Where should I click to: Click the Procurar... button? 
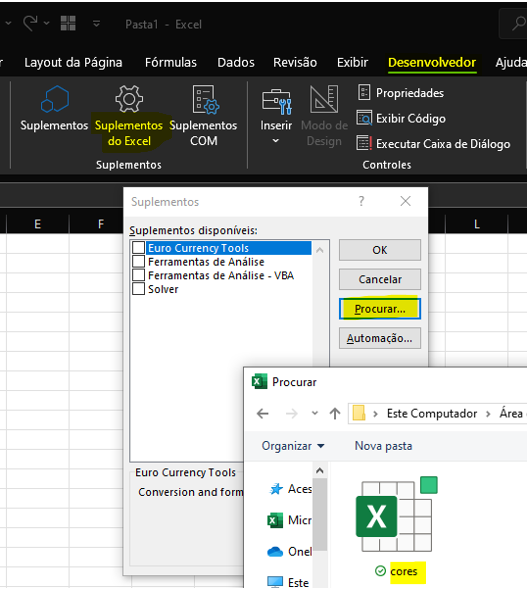pyautogui.click(x=380, y=309)
